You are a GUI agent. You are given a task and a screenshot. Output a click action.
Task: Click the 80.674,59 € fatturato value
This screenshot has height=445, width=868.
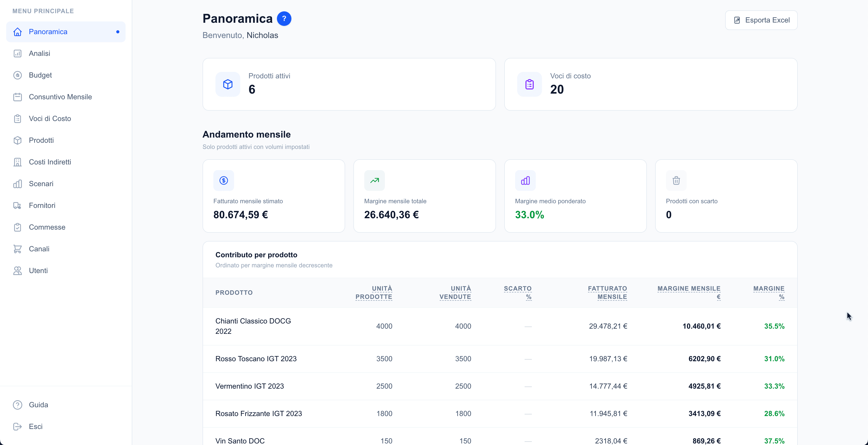[x=241, y=215]
